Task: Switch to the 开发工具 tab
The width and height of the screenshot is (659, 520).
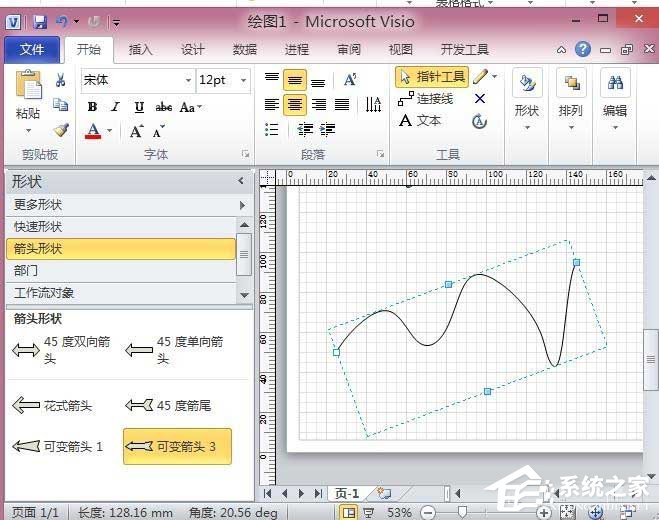Action: 465,50
